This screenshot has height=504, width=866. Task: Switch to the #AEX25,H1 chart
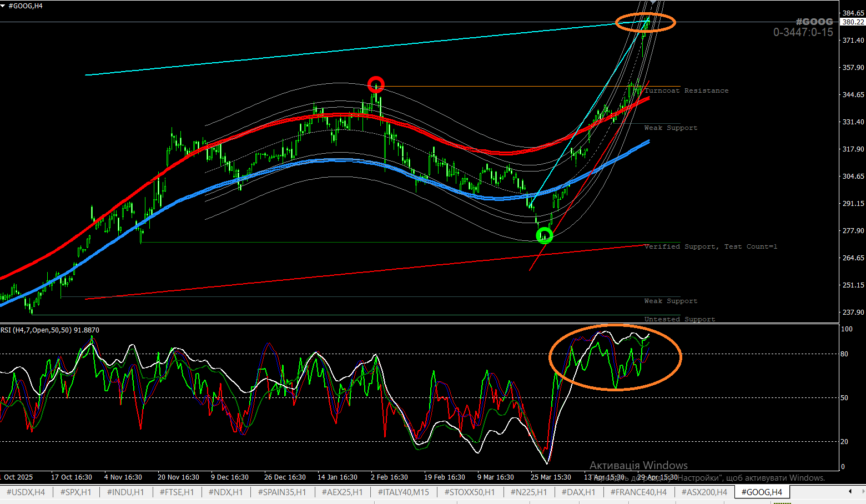tap(342, 492)
